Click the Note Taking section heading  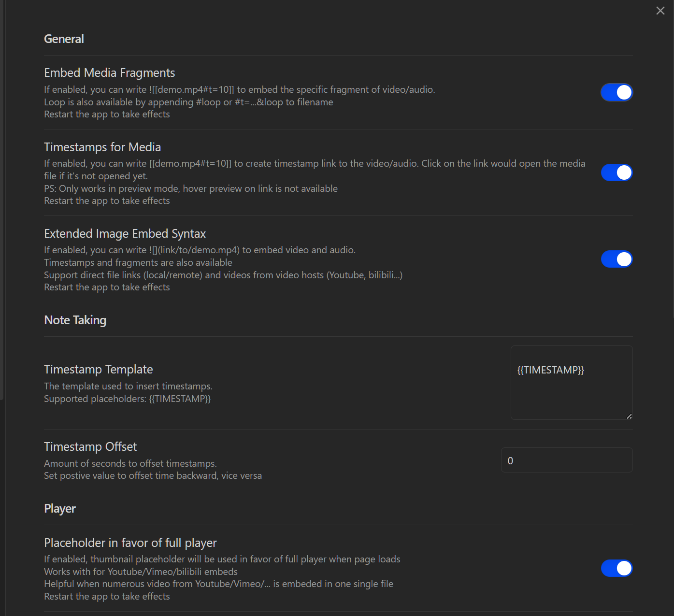75,320
